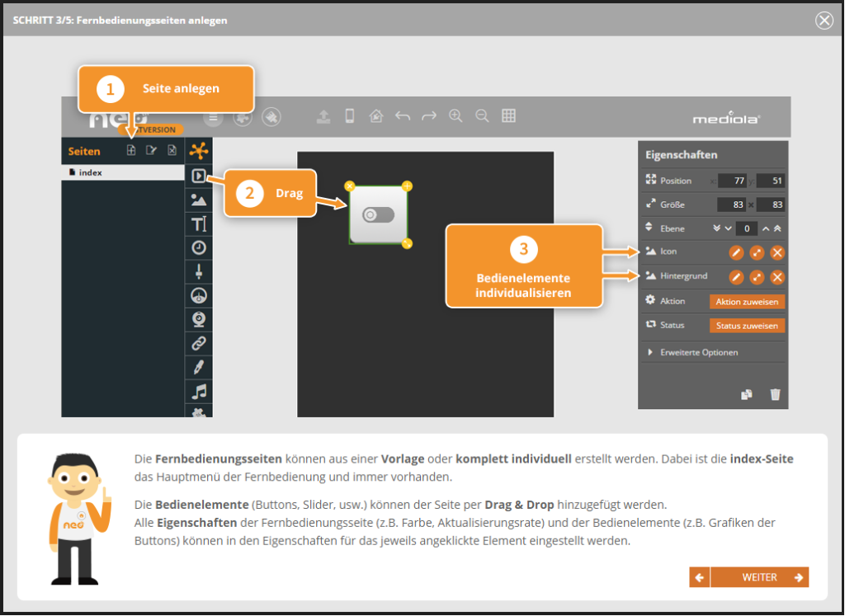845x616 pixels.
Task: Choose the text element tool
Action: (x=198, y=223)
